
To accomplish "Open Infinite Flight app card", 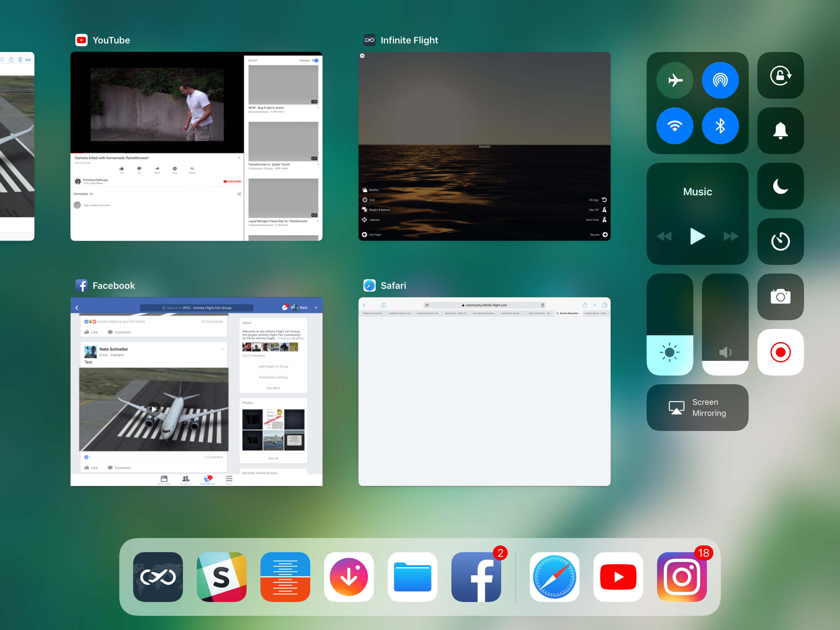I will 484,146.
